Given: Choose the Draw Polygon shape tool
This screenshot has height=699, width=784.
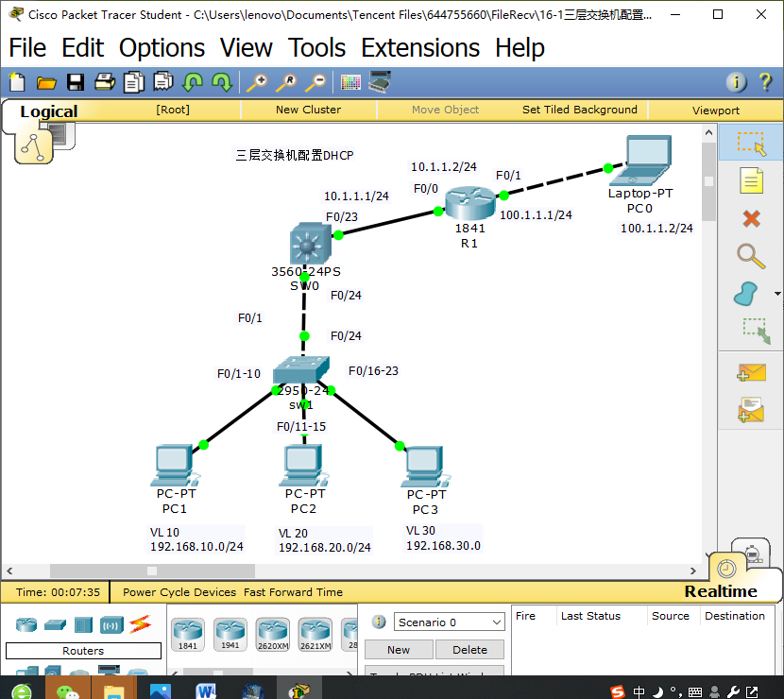Looking at the screenshot, I should 745,294.
